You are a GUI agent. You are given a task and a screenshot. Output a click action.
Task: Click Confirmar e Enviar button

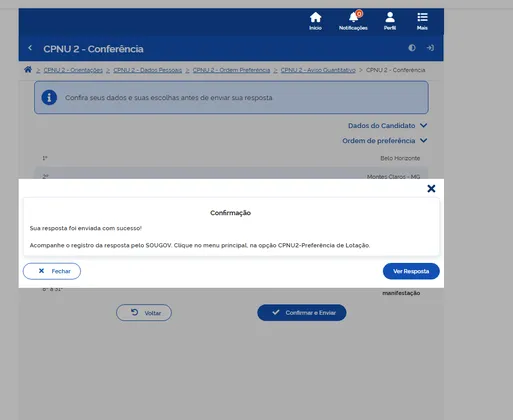(x=302, y=313)
